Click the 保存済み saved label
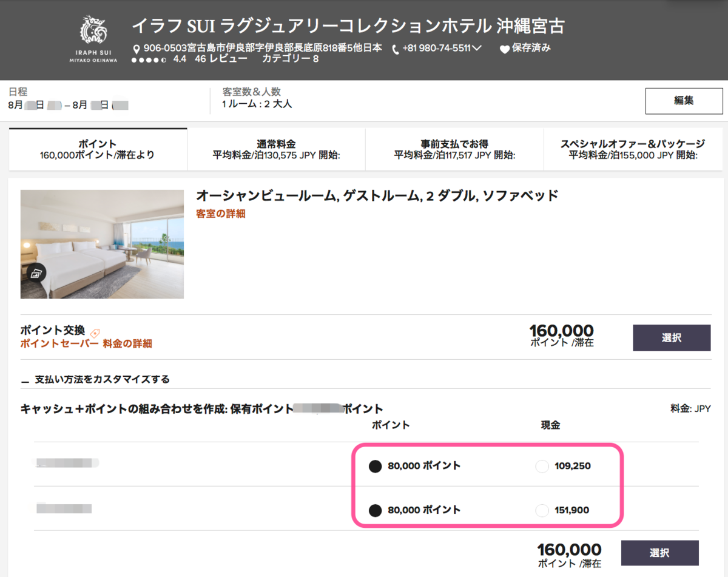The height and width of the screenshot is (577, 728). (531, 48)
